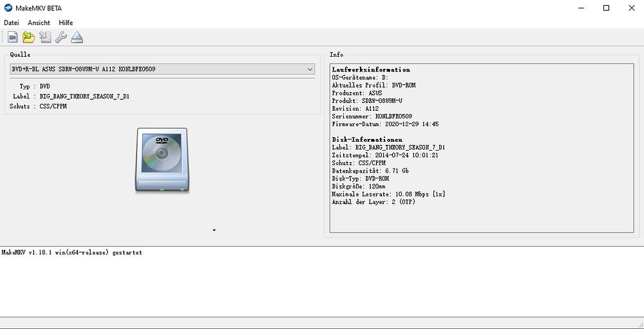The width and height of the screenshot is (644, 329).
Task: Maximize the MakeMKV window
Action: [606, 8]
